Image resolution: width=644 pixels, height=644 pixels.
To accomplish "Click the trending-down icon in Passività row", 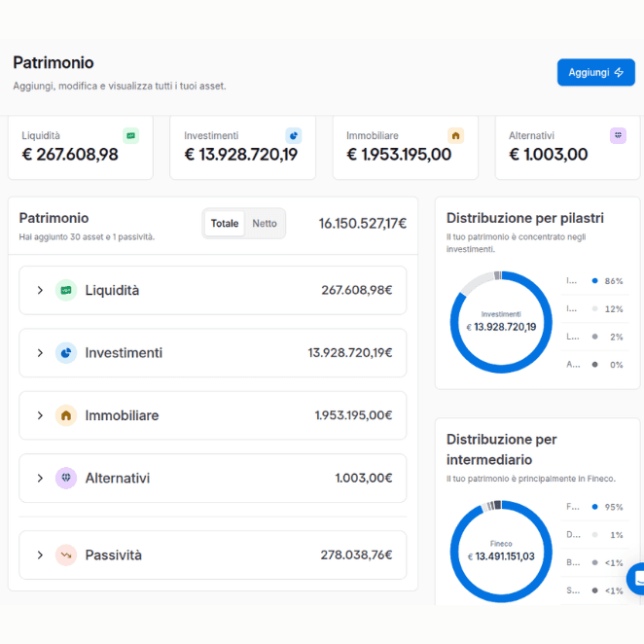I will 66,555.
